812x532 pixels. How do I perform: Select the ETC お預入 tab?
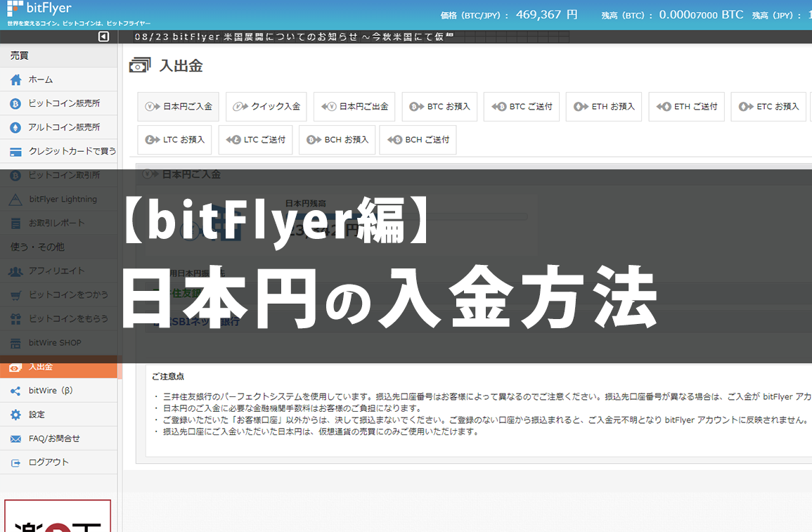pos(769,107)
